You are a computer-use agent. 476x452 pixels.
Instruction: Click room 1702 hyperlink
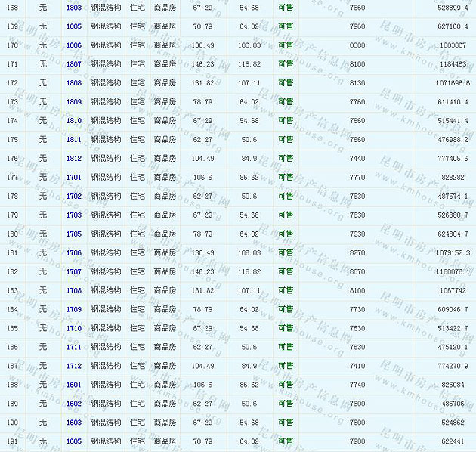coord(73,197)
